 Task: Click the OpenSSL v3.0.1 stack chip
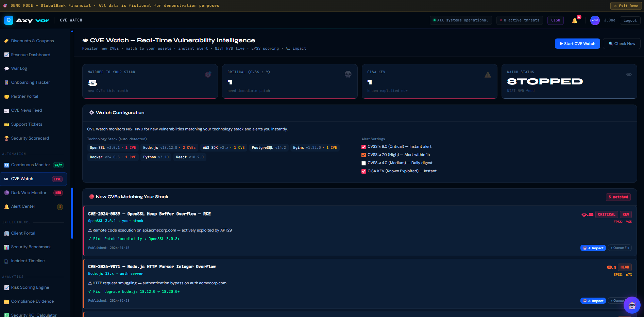tap(113, 148)
